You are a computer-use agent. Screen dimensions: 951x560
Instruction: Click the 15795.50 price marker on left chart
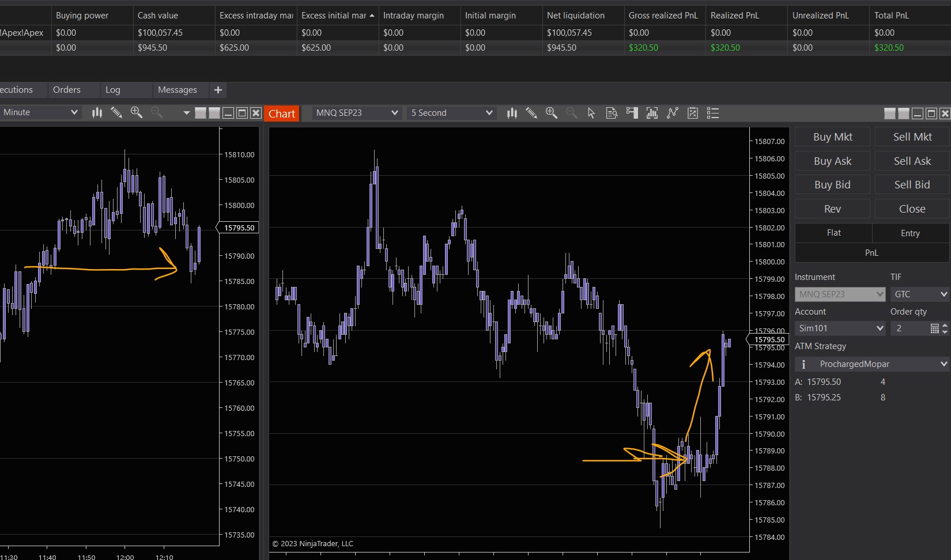coord(239,228)
